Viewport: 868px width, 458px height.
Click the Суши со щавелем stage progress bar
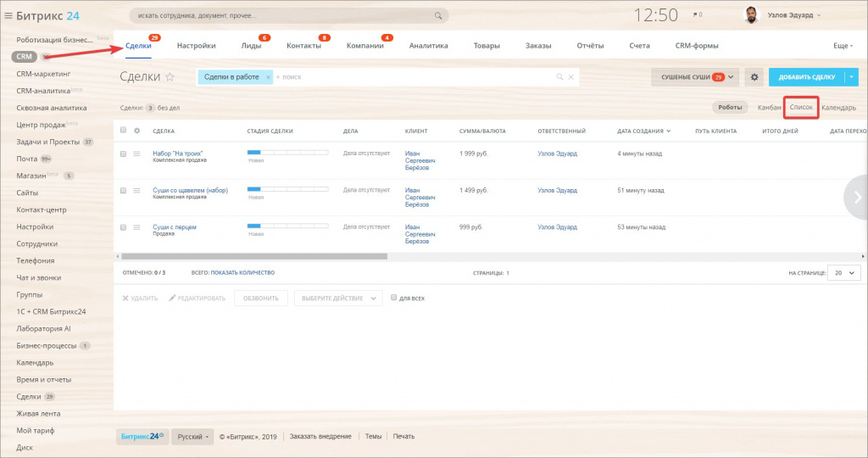pyautogui.click(x=287, y=189)
